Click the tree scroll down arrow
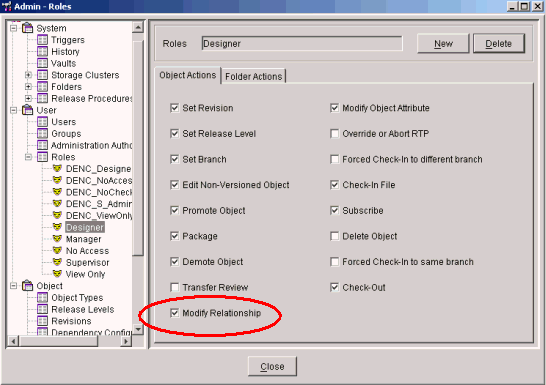The width and height of the screenshot is (546, 385). point(138,329)
